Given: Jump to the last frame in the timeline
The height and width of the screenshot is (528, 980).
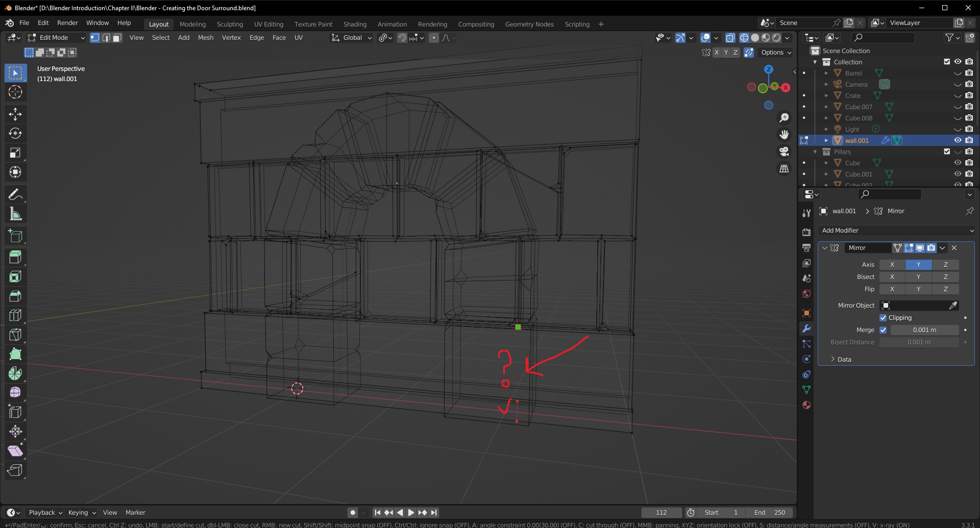Looking at the screenshot, I should coord(434,513).
